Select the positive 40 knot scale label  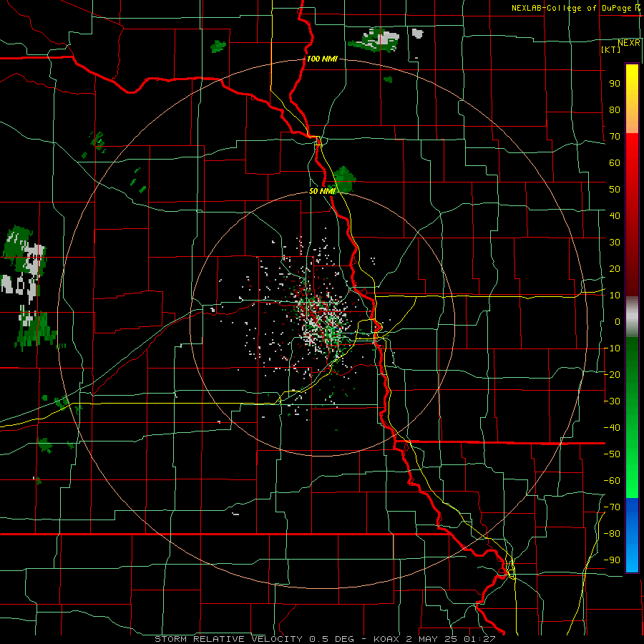(615, 215)
